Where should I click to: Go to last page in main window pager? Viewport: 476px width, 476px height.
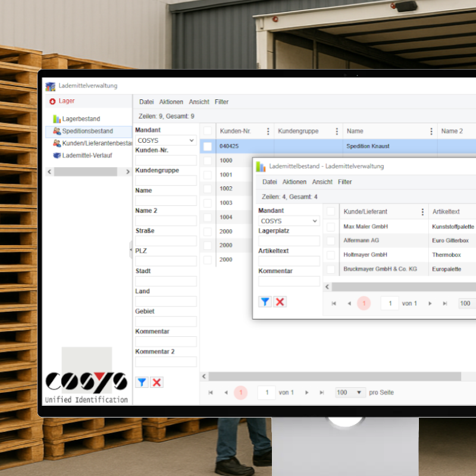(322, 393)
